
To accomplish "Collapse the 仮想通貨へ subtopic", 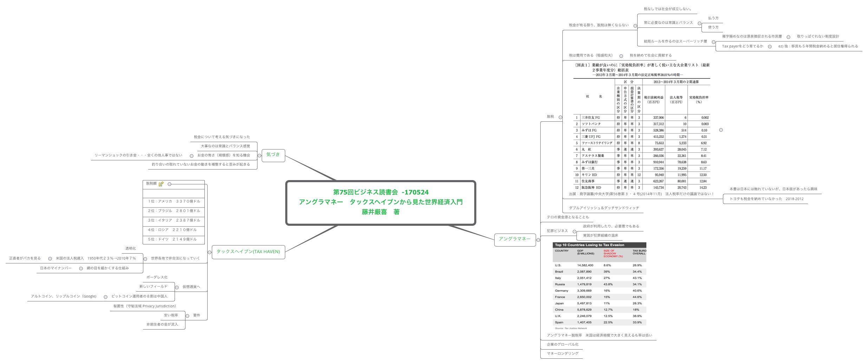I will (177, 287).
